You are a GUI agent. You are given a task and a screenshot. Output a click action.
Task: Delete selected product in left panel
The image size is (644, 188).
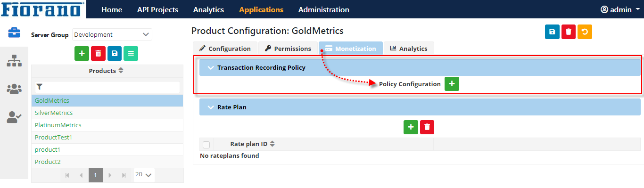[98, 54]
